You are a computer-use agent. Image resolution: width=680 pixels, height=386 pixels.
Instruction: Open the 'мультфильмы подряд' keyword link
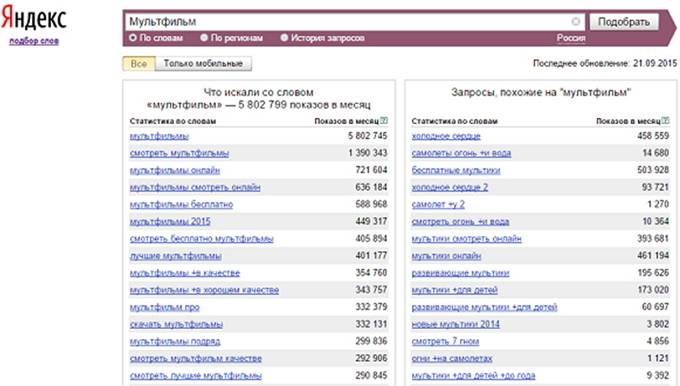(175, 342)
